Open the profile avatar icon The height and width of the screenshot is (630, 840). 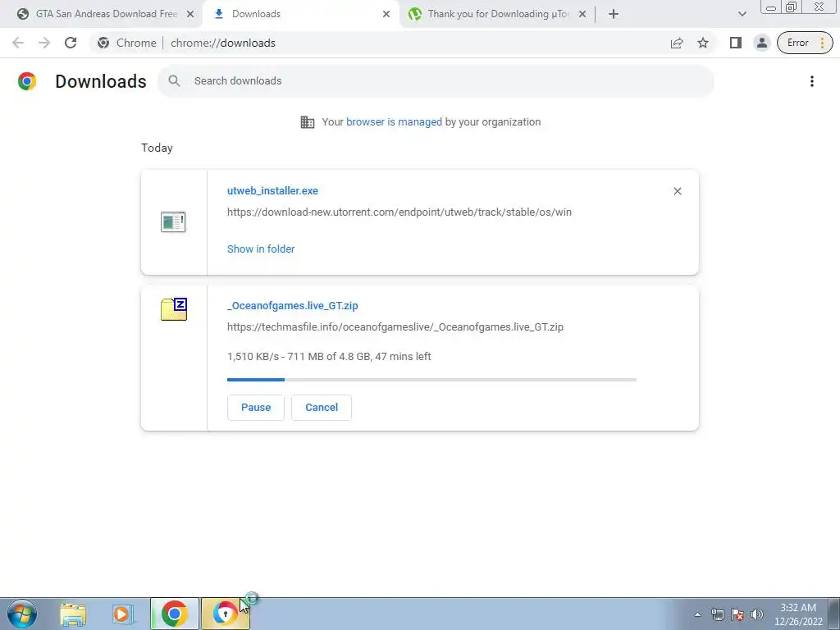tap(761, 43)
